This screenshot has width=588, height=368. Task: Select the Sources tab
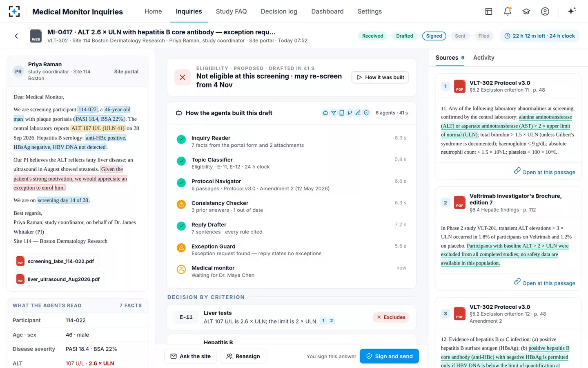click(450, 58)
